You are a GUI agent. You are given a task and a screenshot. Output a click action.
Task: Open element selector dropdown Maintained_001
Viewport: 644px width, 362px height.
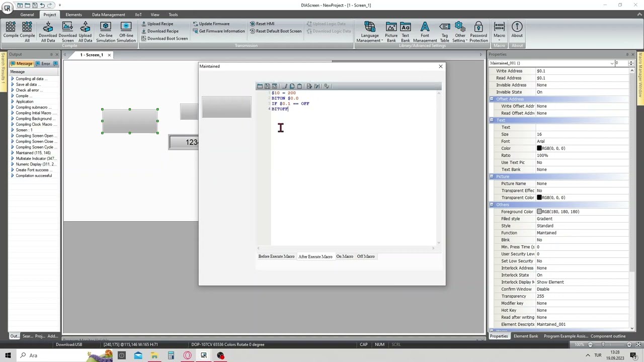[612, 63]
